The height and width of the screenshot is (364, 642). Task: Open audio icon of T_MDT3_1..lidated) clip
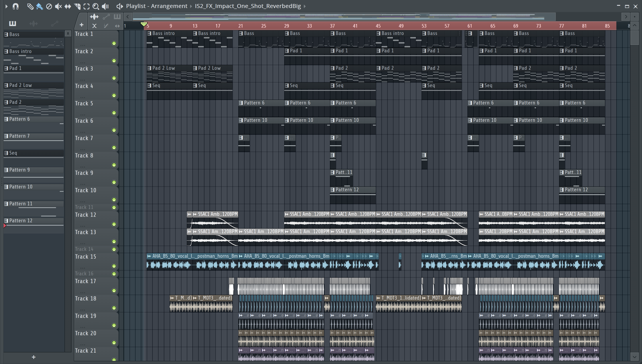point(378,298)
